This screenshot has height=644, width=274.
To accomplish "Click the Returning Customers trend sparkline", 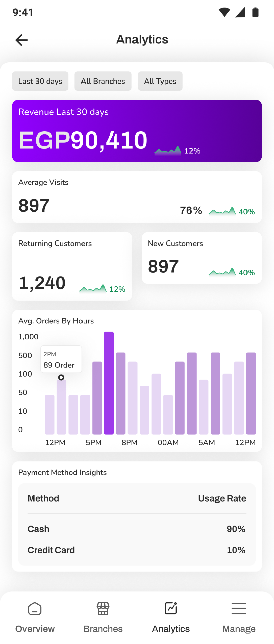I will tap(93, 289).
